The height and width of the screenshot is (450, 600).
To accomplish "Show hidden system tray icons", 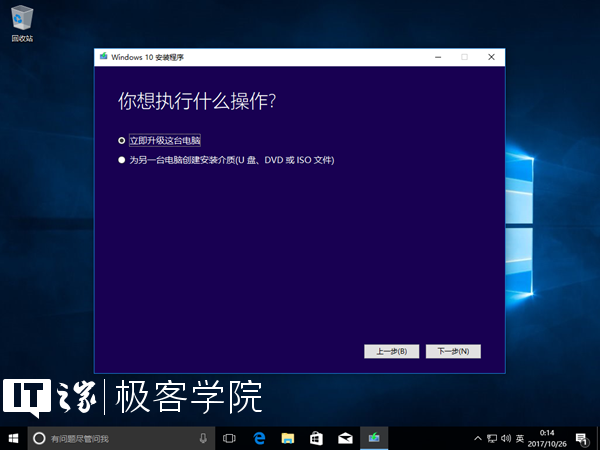I will [x=478, y=438].
